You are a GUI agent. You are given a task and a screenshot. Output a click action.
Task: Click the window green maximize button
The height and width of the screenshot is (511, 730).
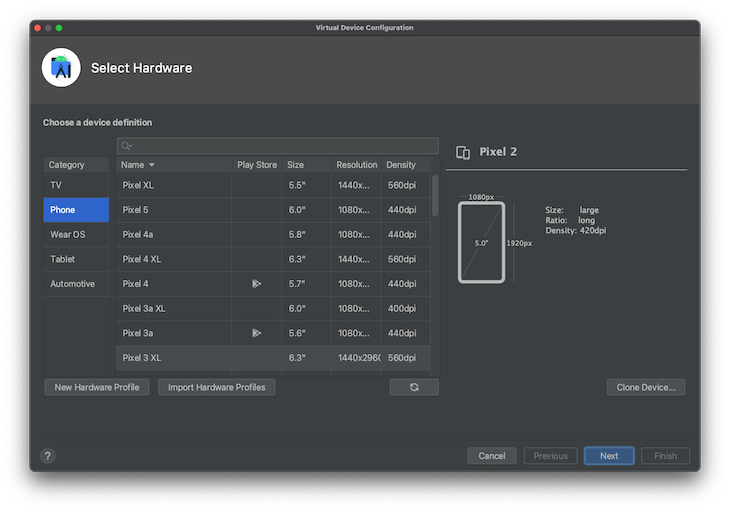click(x=59, y=28)
